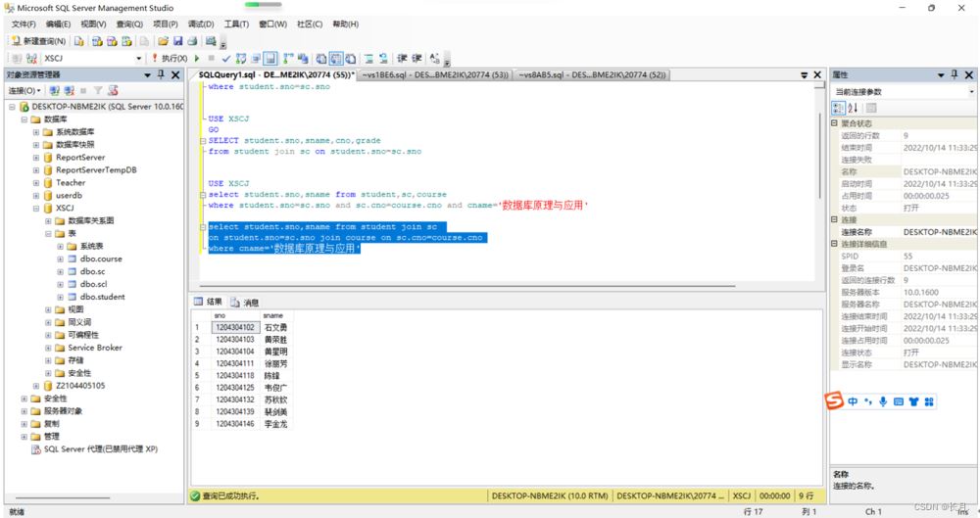Screen dimensions: 980x518
Task: Click the 新建查询 (New Query) toolbar button
Action: [39, 41]
